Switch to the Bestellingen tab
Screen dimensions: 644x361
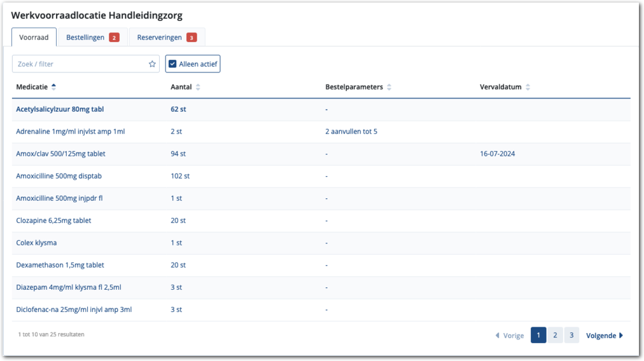(x=85, y=37)
